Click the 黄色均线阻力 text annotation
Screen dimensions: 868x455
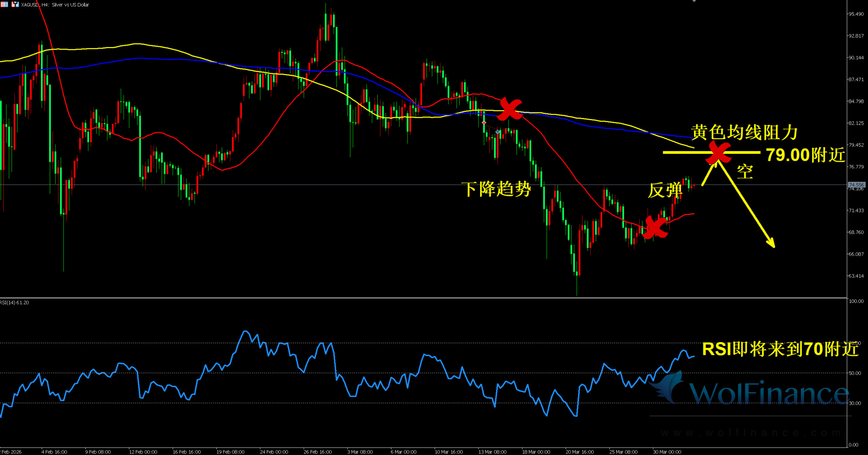tap(744, 132)
